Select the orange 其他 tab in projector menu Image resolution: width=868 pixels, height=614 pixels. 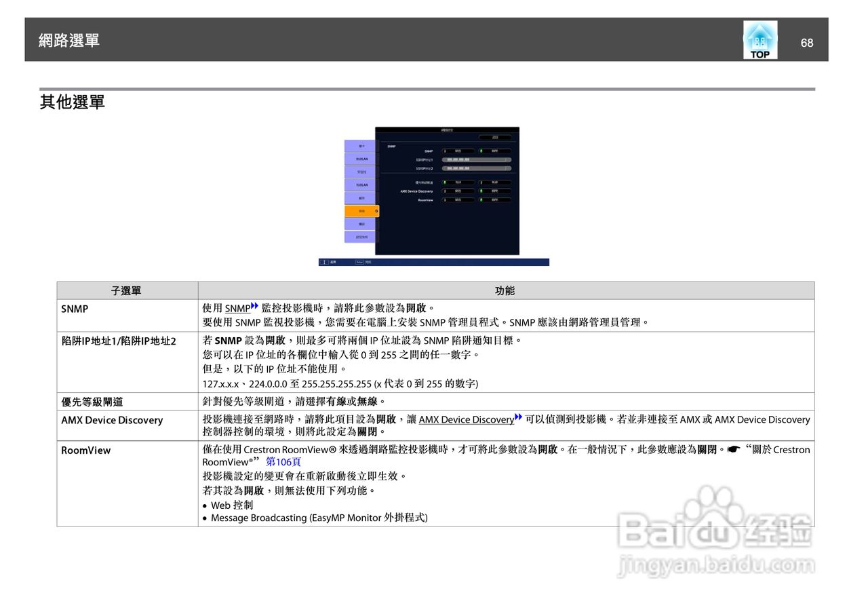361,211
